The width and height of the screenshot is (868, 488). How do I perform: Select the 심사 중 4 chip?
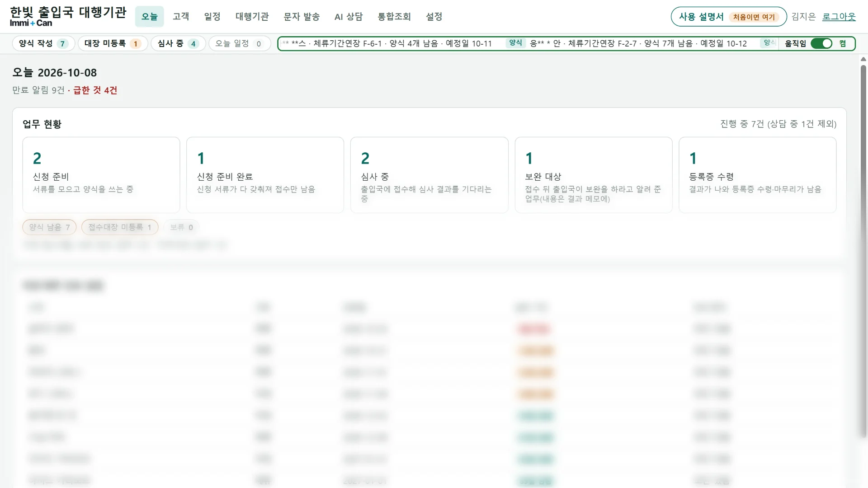pos(178,43)
